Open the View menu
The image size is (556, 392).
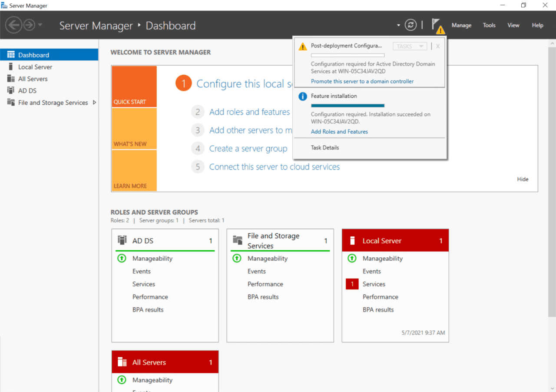pos(513,25)
